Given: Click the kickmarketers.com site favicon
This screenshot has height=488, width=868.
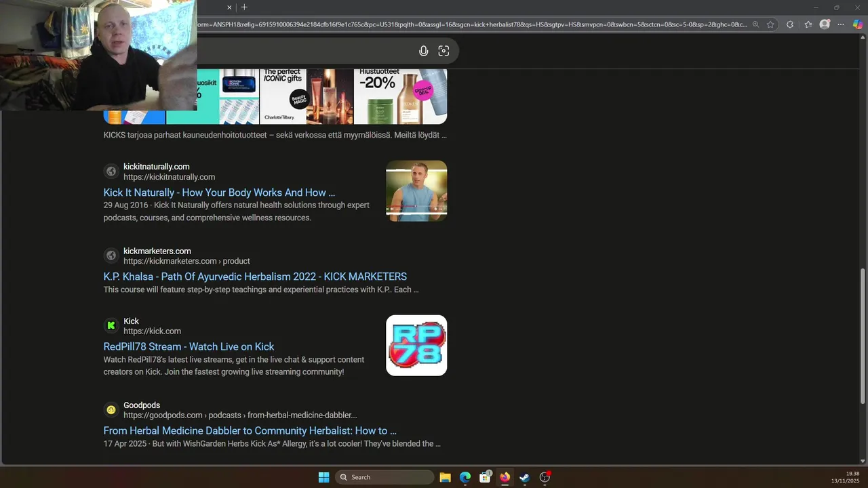Looking at the screenshot, I should (x=111, y=256).
